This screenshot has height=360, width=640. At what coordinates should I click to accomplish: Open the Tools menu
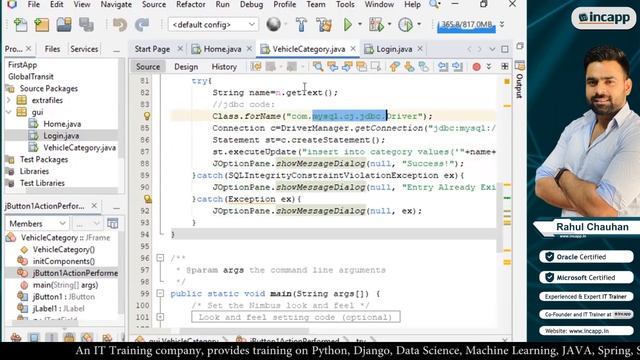345,4
